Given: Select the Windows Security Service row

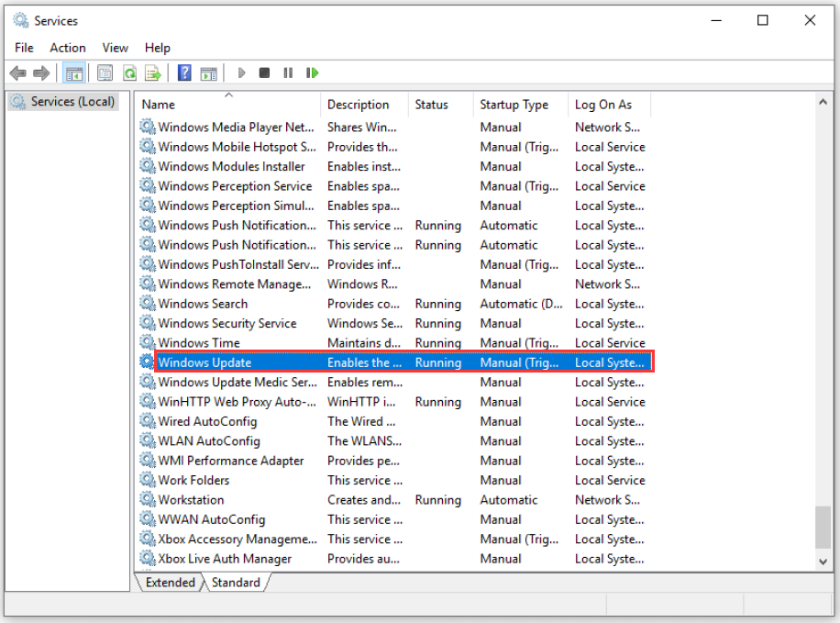Looking at the screenshot, I should 393,323.
